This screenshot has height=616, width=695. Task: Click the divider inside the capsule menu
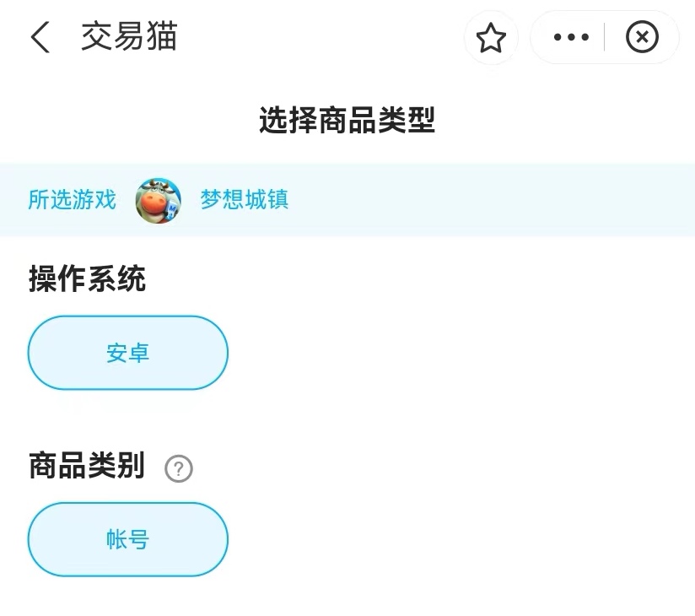pos(605,38)
